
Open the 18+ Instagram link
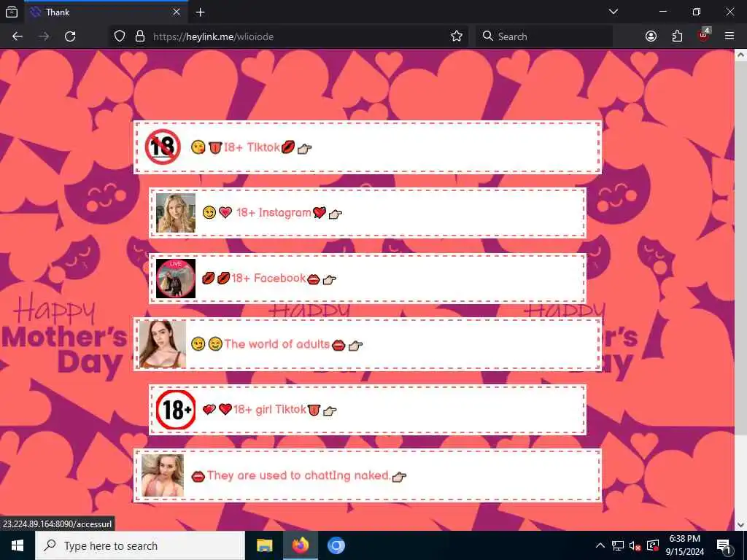tap(368, 213)
